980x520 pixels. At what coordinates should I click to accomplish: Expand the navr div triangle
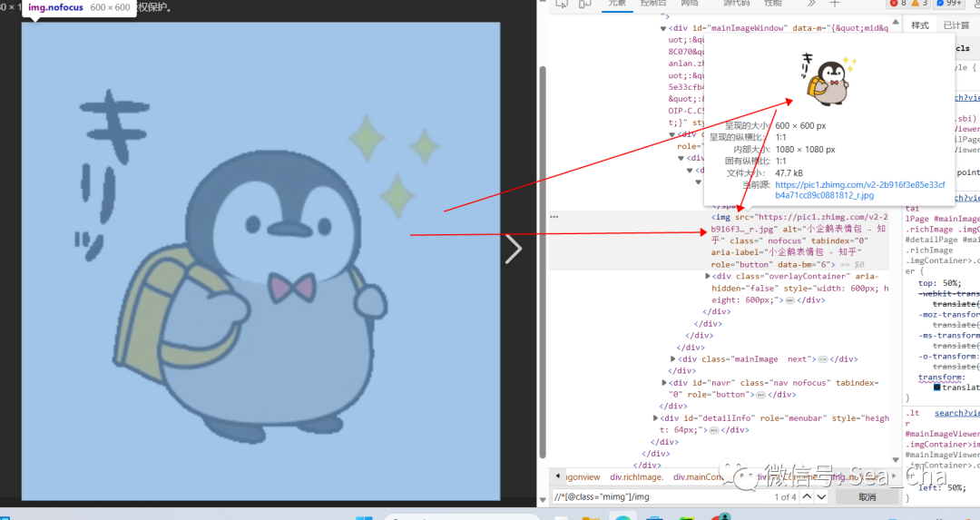click(663, 383)
